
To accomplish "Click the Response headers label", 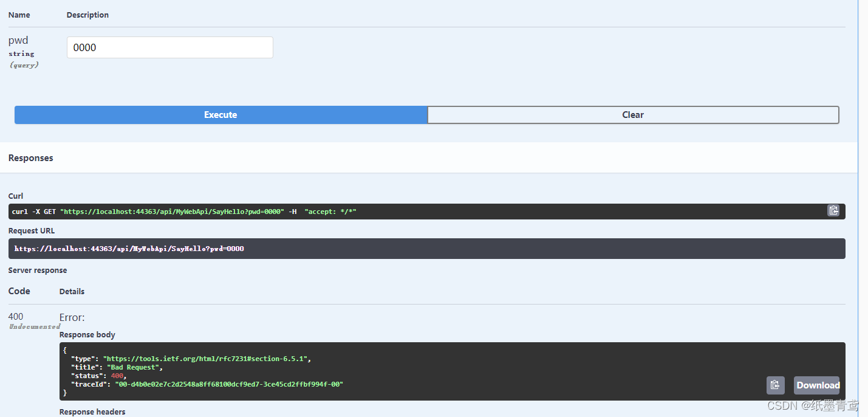I will [x=92, y=412].
